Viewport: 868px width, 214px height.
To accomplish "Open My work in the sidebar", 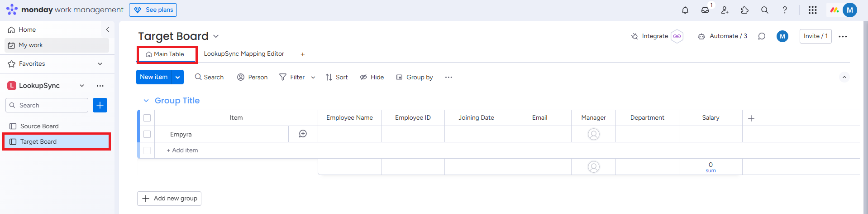I will click(57, 45).
